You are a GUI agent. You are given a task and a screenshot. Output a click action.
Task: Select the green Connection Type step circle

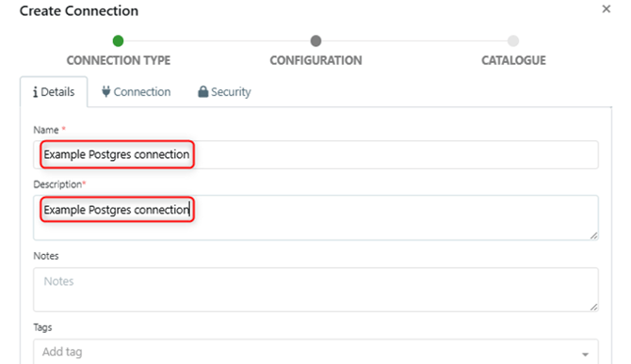click(x=118, y=40)
